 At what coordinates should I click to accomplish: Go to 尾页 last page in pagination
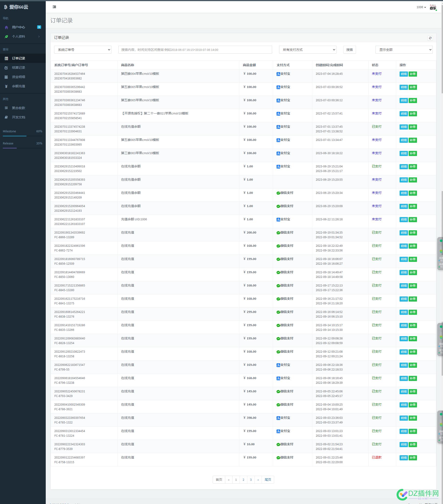[x=268, y=480]
